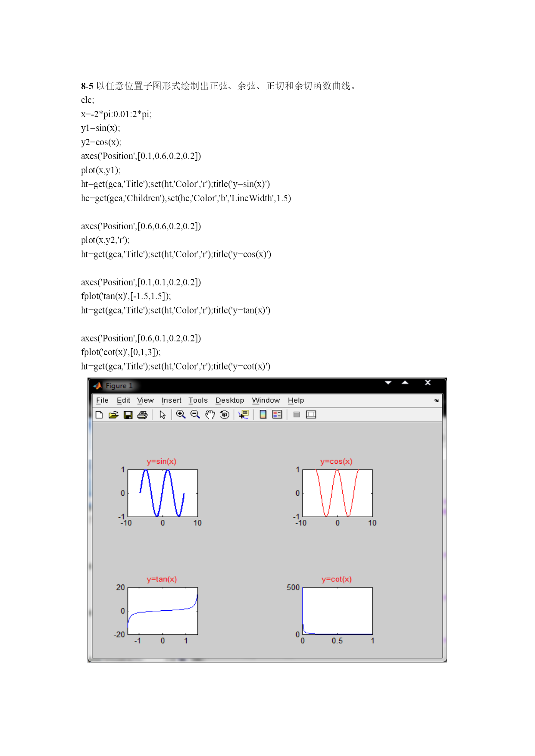The height and width of the screenshot is (756, 535).
Task: Click the code line 'plot(x,y1);'
Action: pos(101,170)
